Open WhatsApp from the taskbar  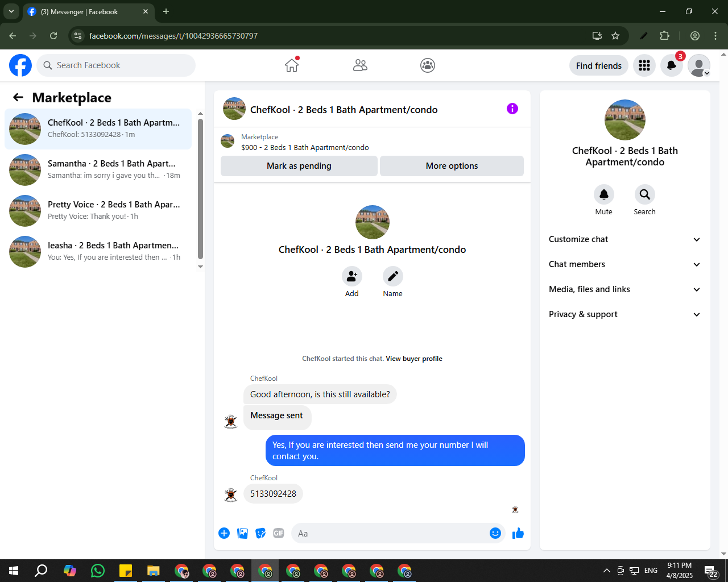coord(98,571)
